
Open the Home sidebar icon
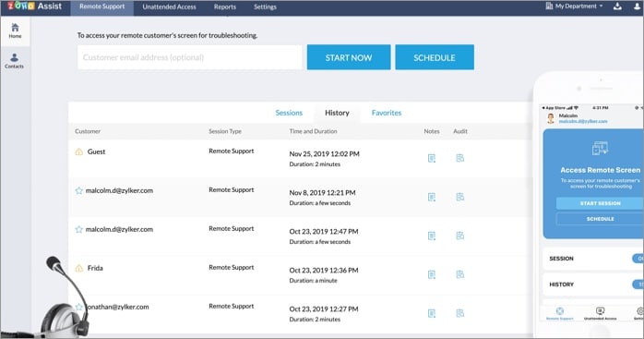pos(15,30)
